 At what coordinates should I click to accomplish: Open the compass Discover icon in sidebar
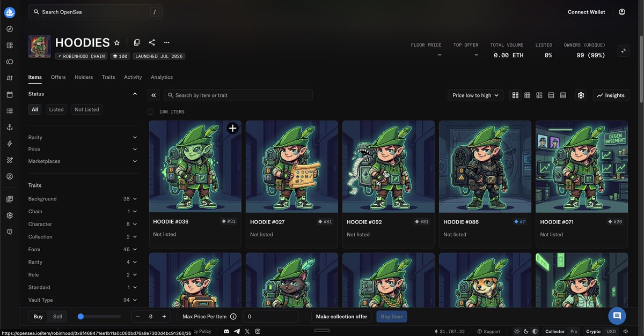coord(10,29)
